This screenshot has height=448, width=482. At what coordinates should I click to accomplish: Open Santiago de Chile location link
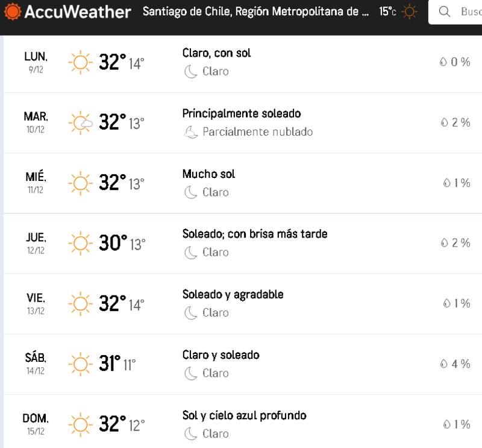[256, 11]
